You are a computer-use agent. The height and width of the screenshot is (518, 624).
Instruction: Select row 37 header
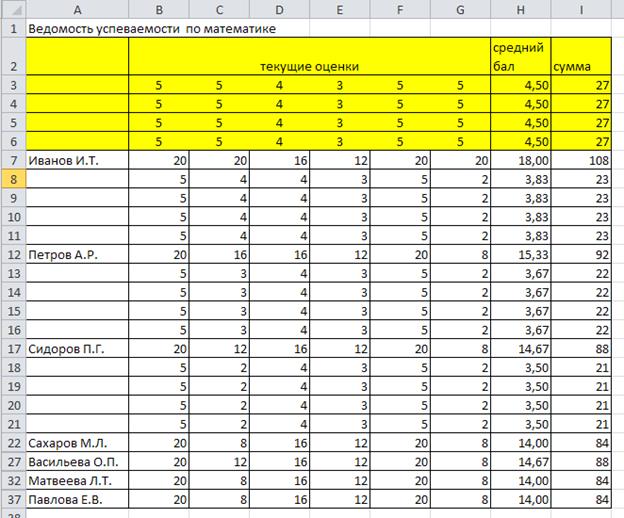point(14,499)
